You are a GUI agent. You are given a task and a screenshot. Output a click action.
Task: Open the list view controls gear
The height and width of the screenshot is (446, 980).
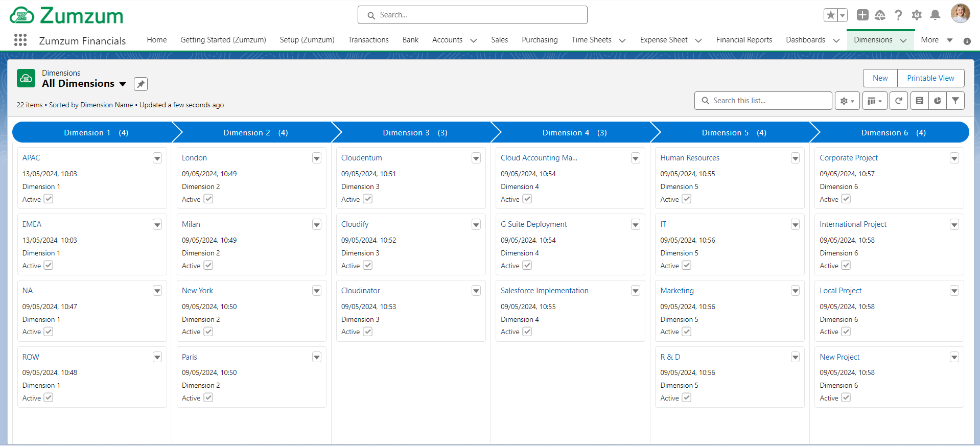(x=847, y=101)
